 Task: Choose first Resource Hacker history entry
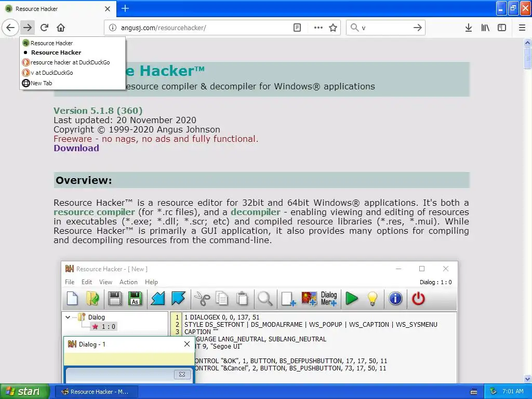[73, 43]
